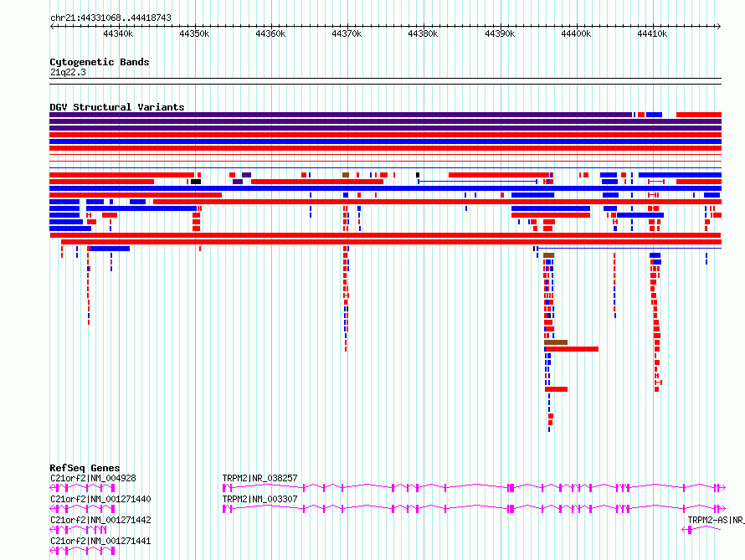Select gene label C21orf2|NM_001271440
This screenshot has width=745, height=560.
(x=100, y=499)
